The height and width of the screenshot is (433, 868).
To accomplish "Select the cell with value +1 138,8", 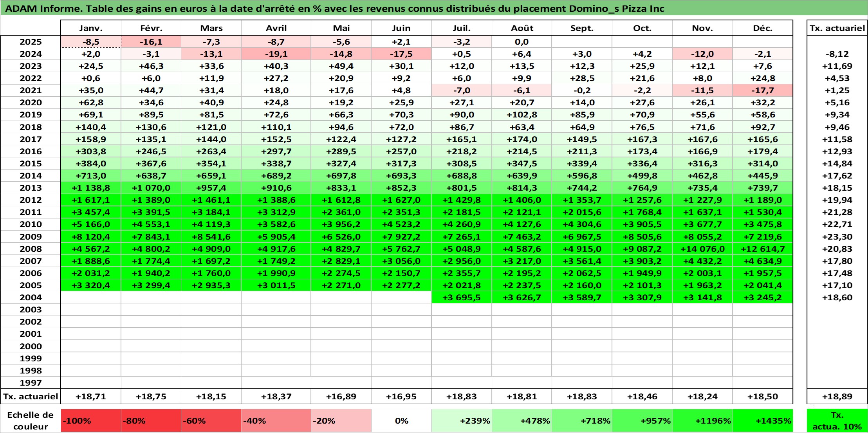I will click(x=91, y=188).
